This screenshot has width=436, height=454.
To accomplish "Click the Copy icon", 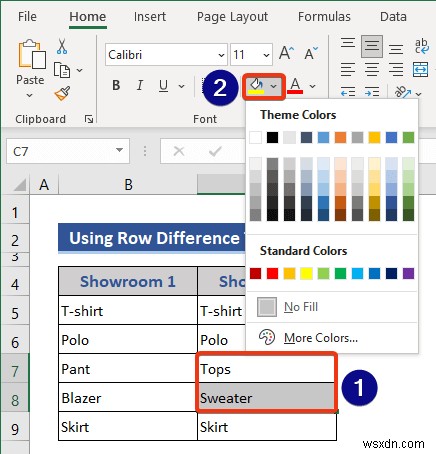I will pyautogui.click(x=62, y=70).
